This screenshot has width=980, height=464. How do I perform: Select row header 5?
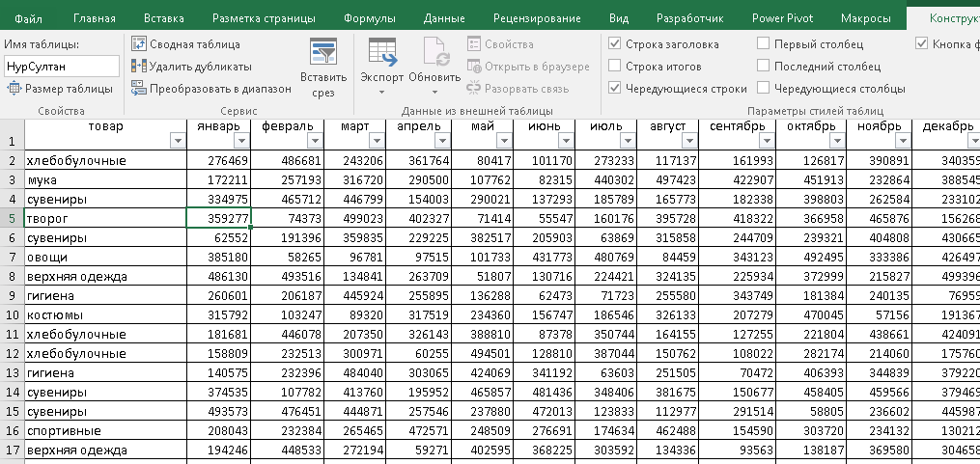[x=13, y=219]
